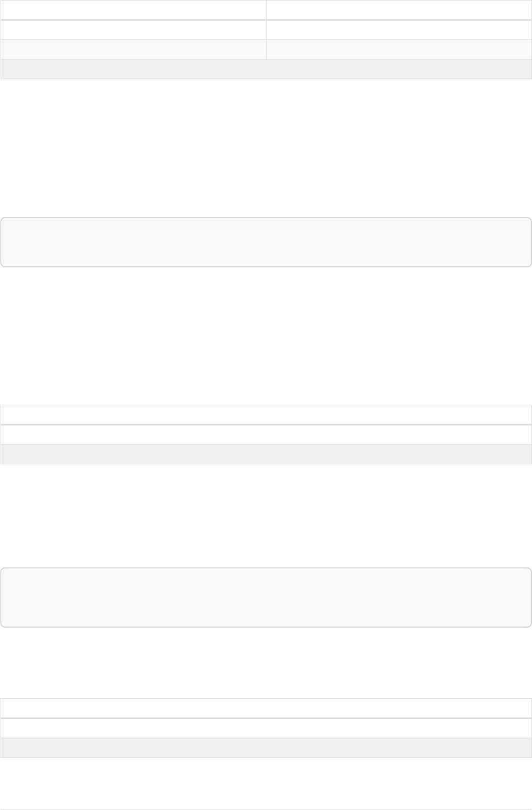Click the bottom table's header row
The image size is (532, 810).
click(266, 708)
